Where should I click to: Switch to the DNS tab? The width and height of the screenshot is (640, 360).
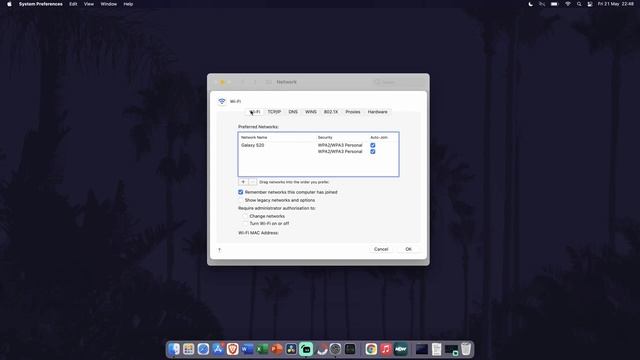pyautogui.click(x=293, y=112)
